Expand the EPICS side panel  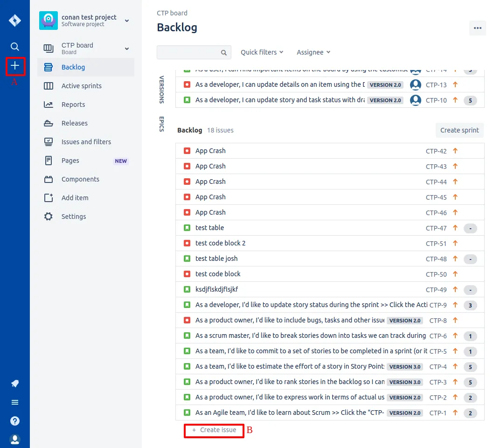point(161,124)
